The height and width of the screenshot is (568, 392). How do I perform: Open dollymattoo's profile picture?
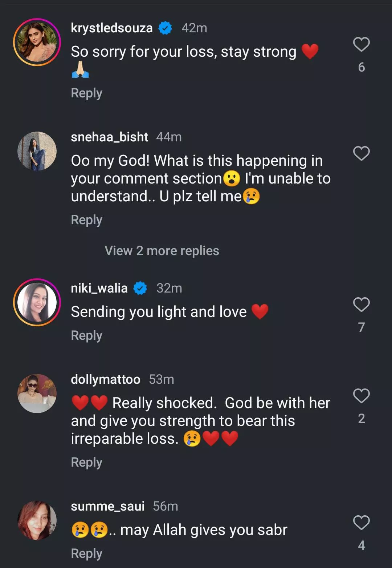coord(37,394)
